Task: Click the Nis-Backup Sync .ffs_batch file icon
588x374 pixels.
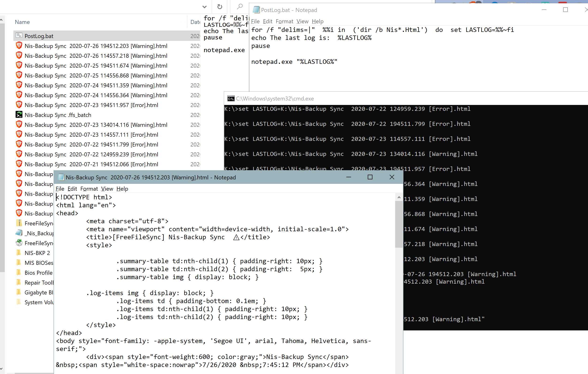Action: point(19,115)
